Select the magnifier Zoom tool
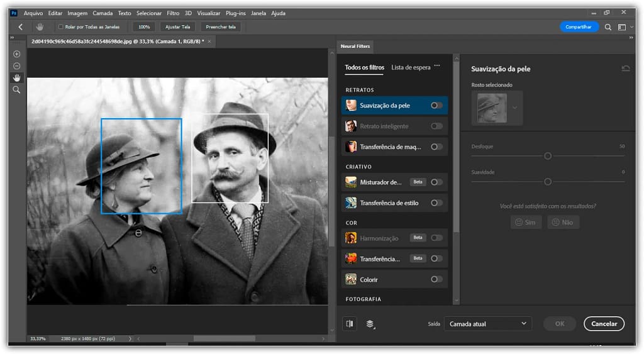Screen dimensions: 644x354 16,89
